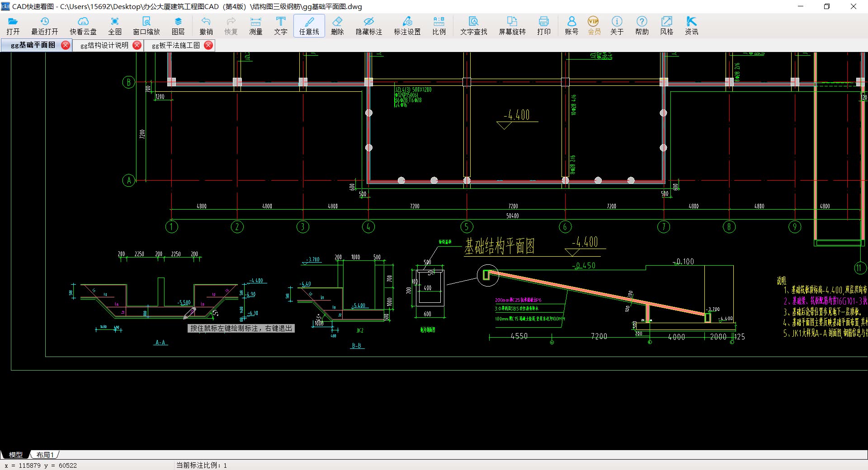Maximize or restore the CAD快速看图 window
The height and width of the screenshot is (470, 868).
tap(827, 6)
